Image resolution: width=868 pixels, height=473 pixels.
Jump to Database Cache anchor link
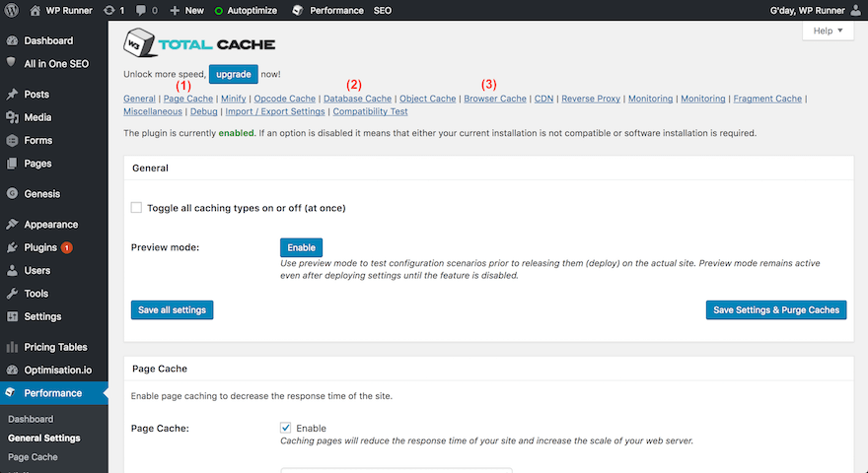tap(358, 99)
